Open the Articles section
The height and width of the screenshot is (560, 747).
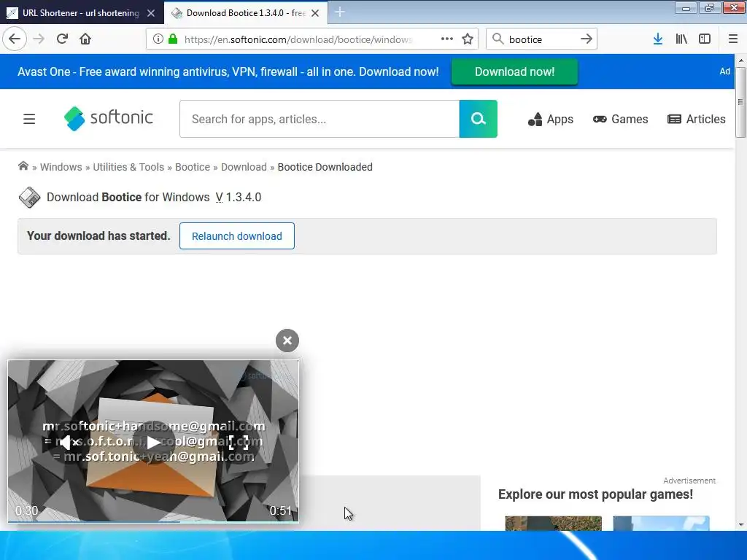pyautogui.click(x=697, y=119)
